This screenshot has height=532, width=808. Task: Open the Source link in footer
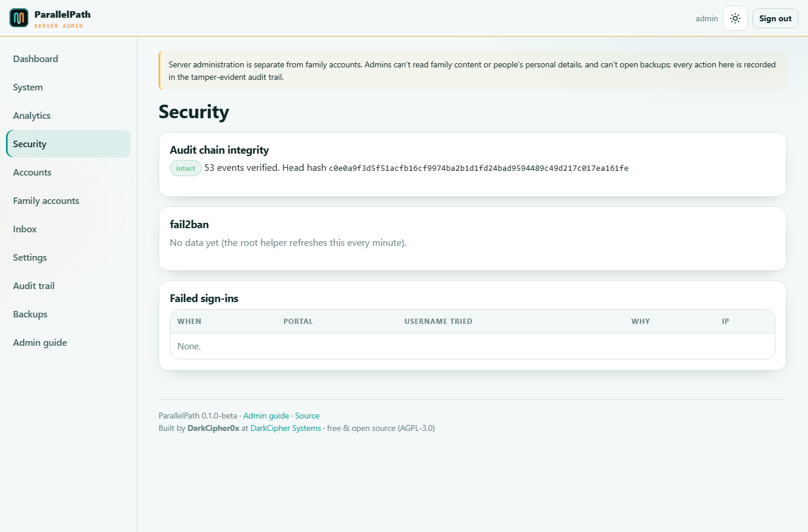pos(307,416)
